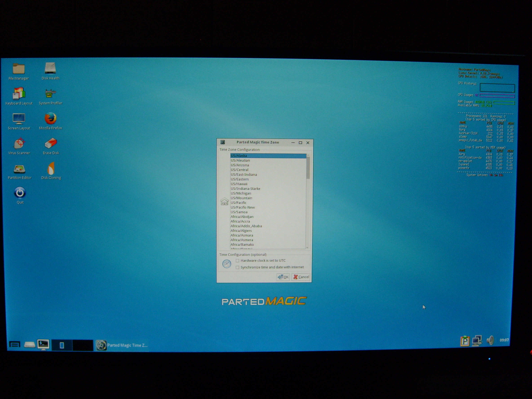This screenshot has height=399, width=532.
Task: Click the volume speaker tray icon
Action: 490,340
